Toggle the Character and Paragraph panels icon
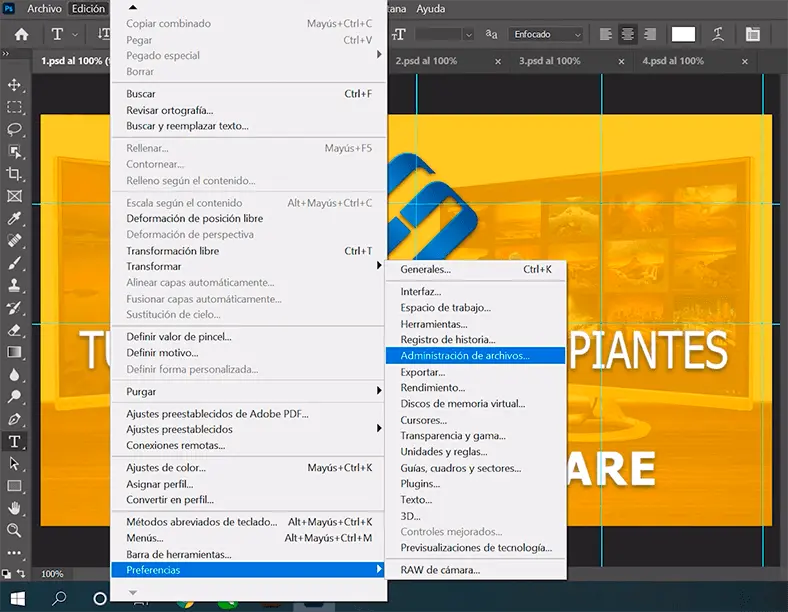 tap(752, 34)
